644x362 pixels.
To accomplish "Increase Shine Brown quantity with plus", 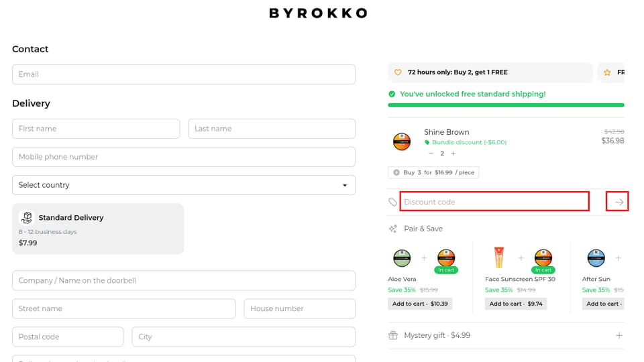I will [453, 154].
